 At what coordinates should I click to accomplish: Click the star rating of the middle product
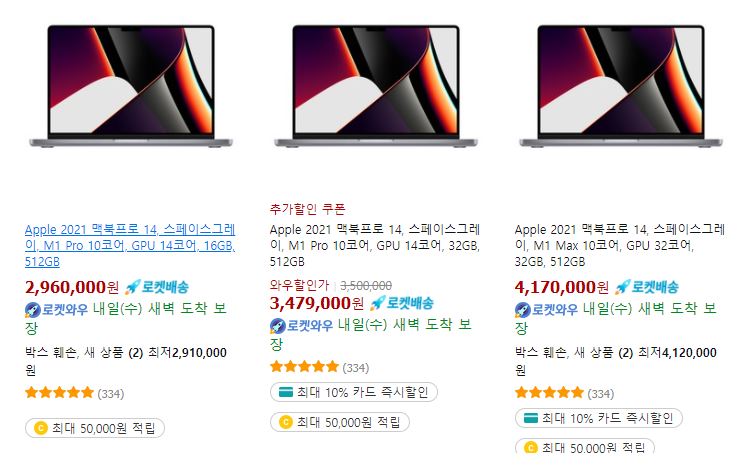coord(305,367)
